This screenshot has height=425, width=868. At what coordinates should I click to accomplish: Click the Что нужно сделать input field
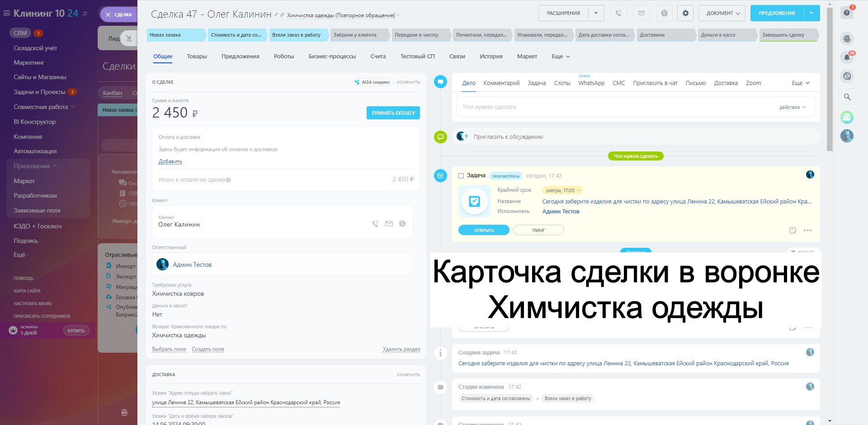click(615, 107)
